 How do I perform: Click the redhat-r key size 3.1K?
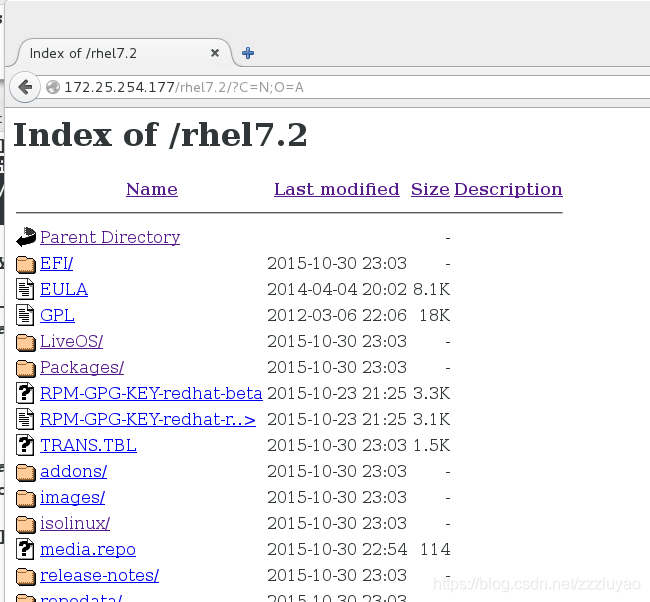point(432,419)
